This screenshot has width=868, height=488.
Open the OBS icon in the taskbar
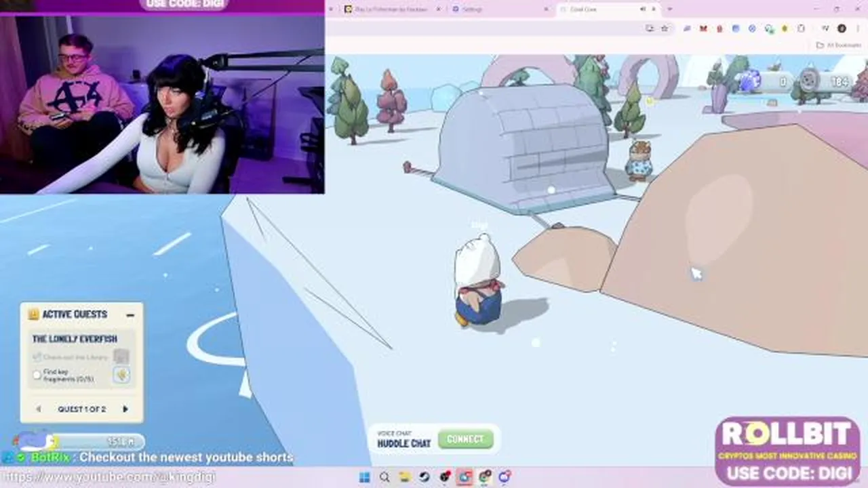(445, 477)
